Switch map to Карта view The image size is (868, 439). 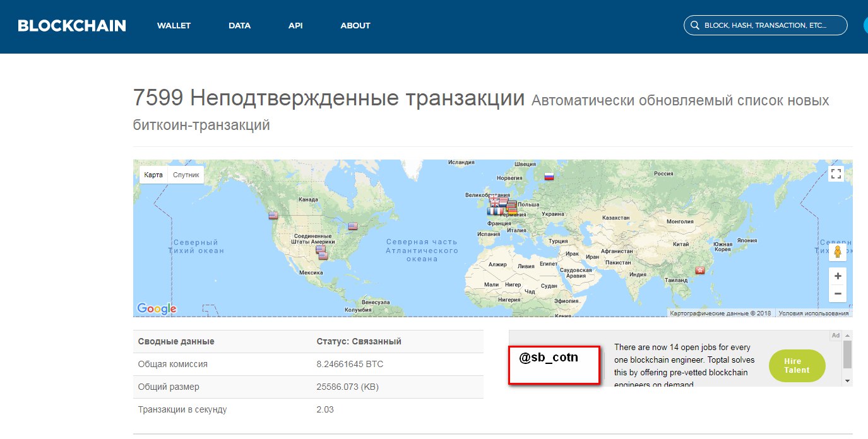click(153, 175)
